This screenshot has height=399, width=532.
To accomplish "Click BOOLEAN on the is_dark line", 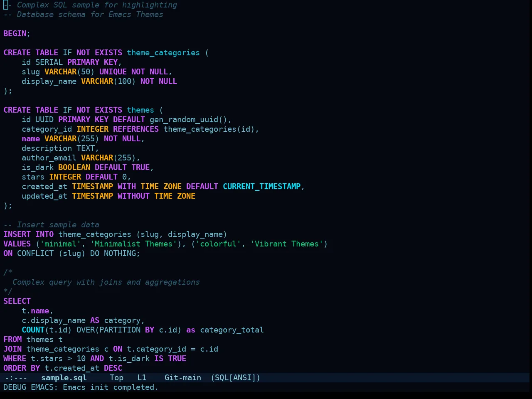I will (x=74, y=167).
